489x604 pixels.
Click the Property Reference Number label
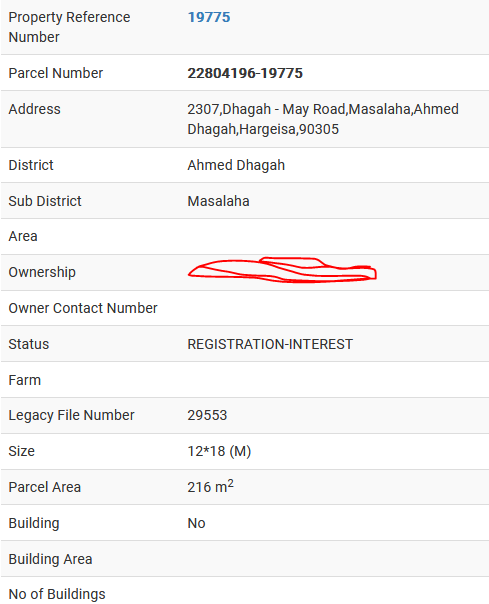tap(69, 27)
